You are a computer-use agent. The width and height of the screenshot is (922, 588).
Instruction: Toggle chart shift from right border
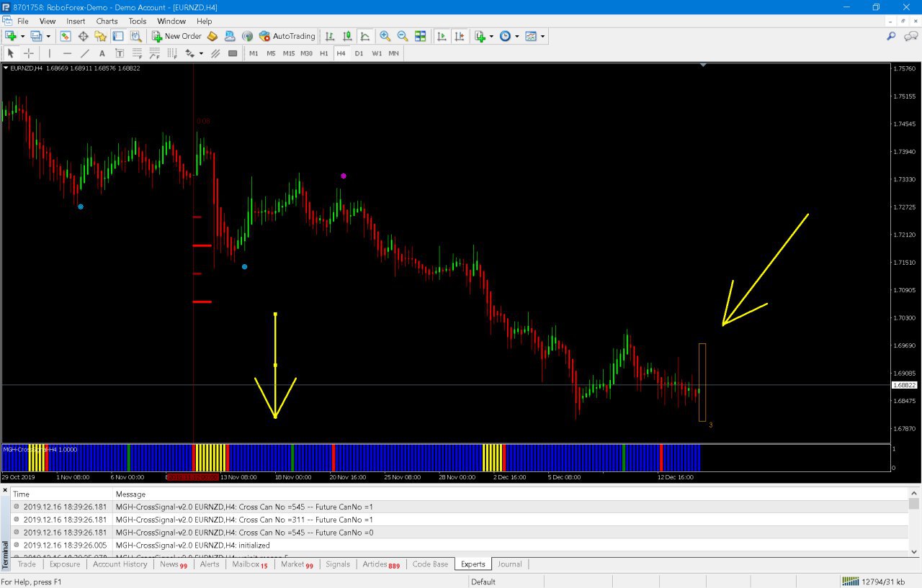[x=459, y=36]
